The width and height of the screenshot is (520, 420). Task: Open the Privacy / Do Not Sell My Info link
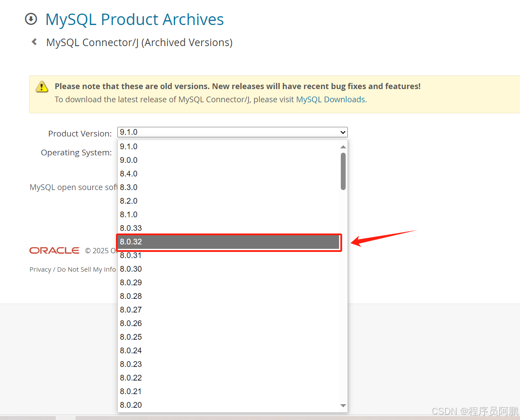[x=72, y=269]
